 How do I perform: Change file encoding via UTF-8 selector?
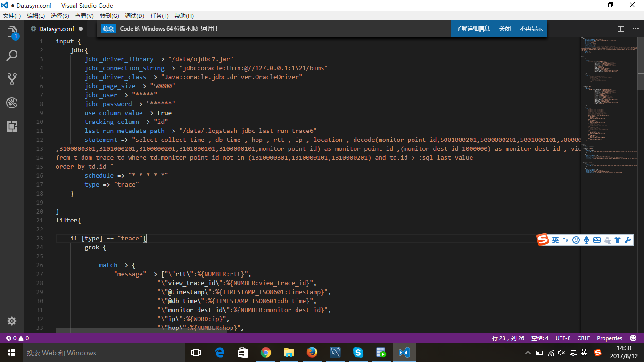coord(563,338)
